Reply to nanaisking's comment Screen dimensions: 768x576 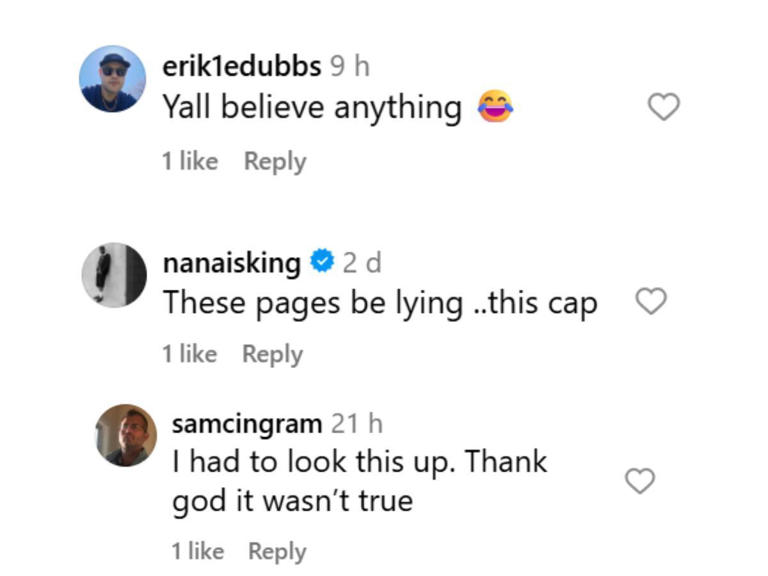point(272,353)
